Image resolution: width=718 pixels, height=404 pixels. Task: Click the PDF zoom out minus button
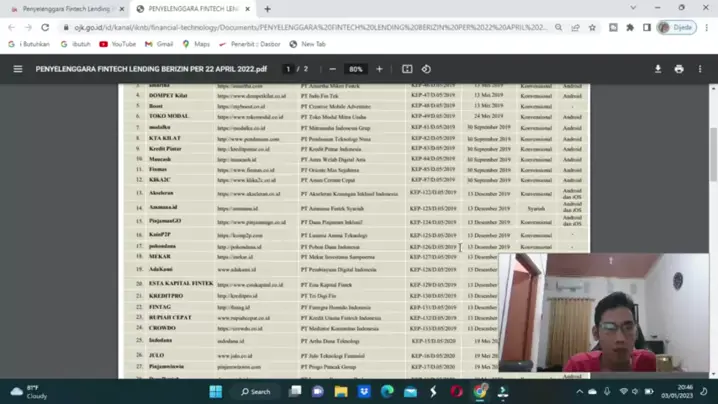click(332, 69)
